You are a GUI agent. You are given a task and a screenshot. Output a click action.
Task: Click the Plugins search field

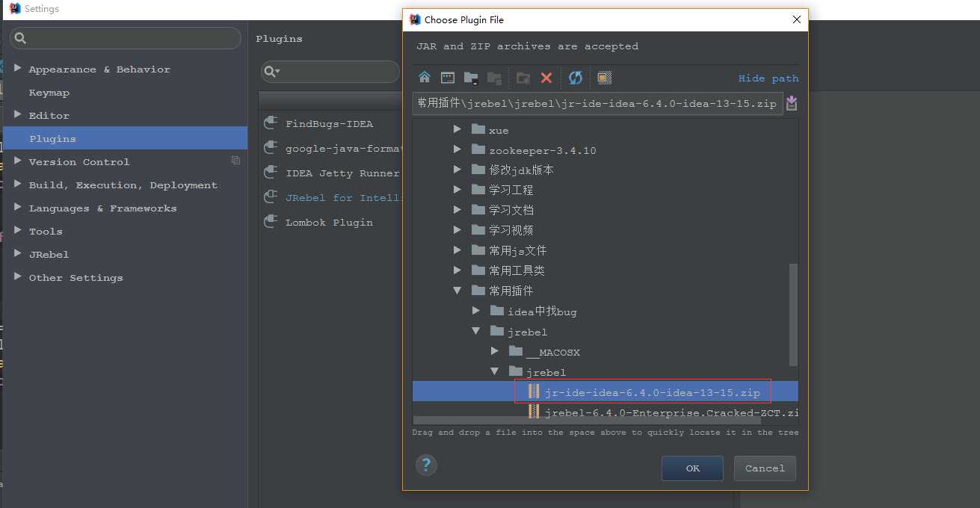(330, 72)
